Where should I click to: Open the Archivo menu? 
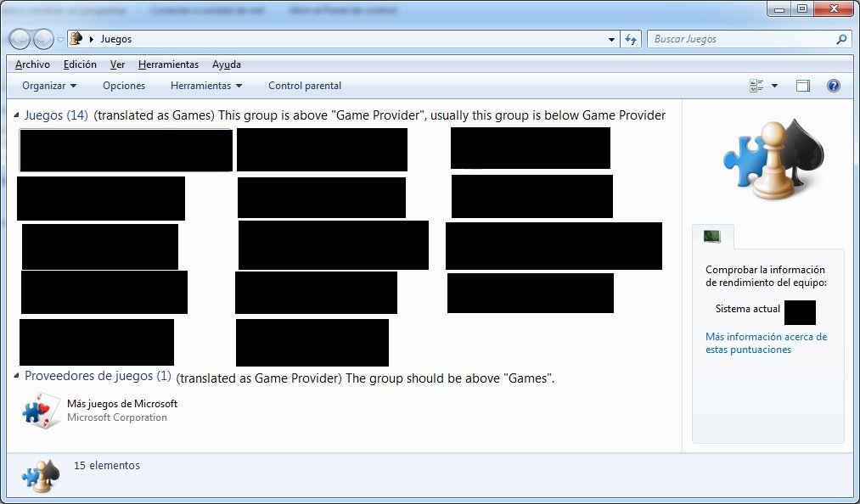pos(32,64)
